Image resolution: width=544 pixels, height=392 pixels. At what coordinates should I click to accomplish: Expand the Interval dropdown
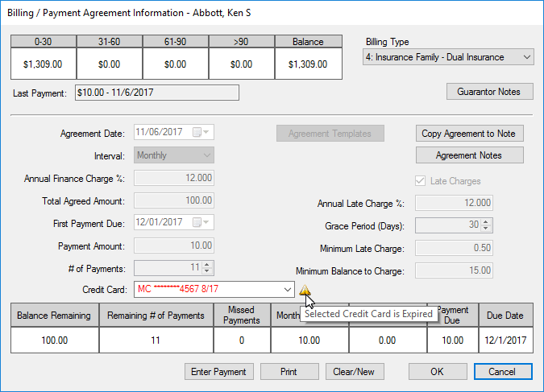206,155
